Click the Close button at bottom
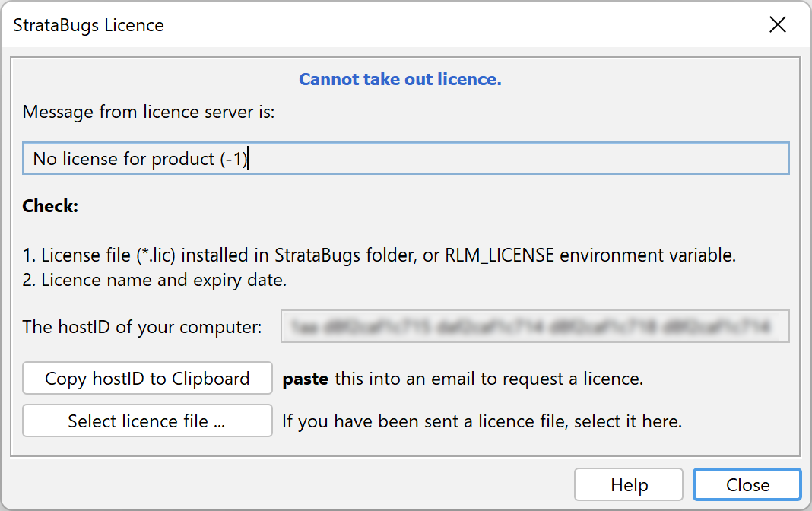 tap(747, 484)
